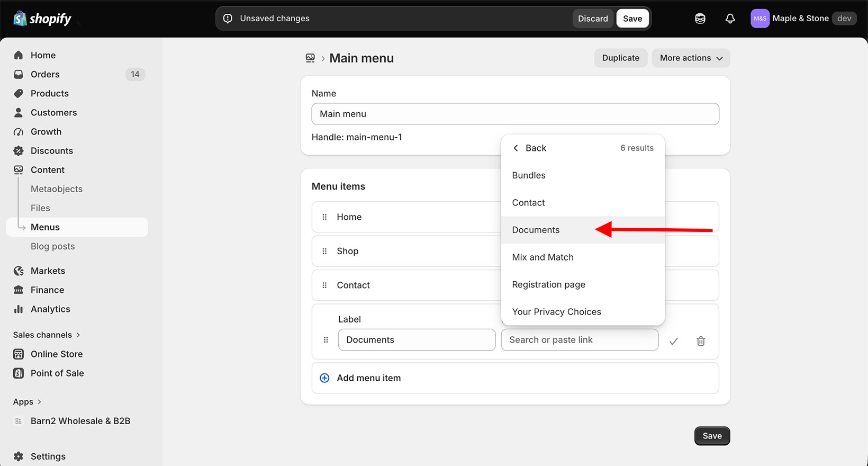This screenshot has width=868, height=466.
Task: Delete the Documents menu item via trash
Action: click(x=701, y=341)
